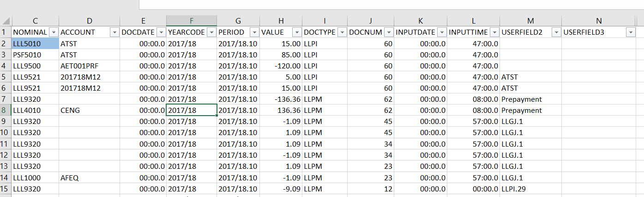Expand the INPUTDATE filter arrow
Screen dimensions: 644x197
point(442,32)
